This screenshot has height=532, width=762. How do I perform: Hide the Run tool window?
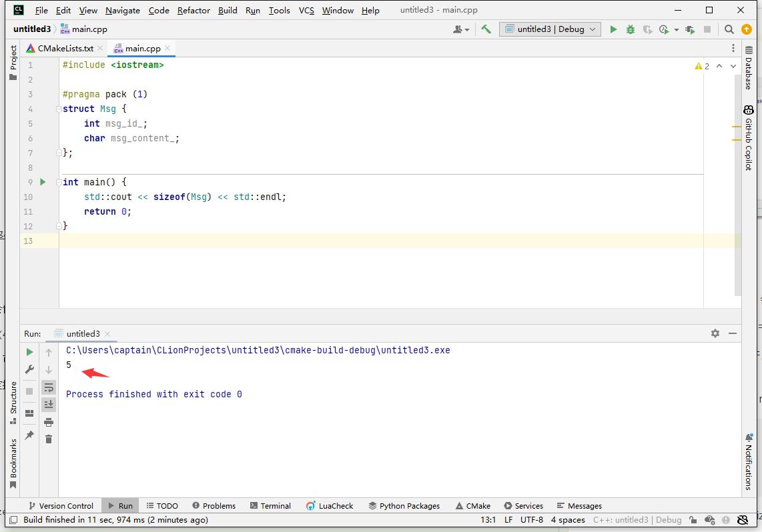tap(733, 333)
